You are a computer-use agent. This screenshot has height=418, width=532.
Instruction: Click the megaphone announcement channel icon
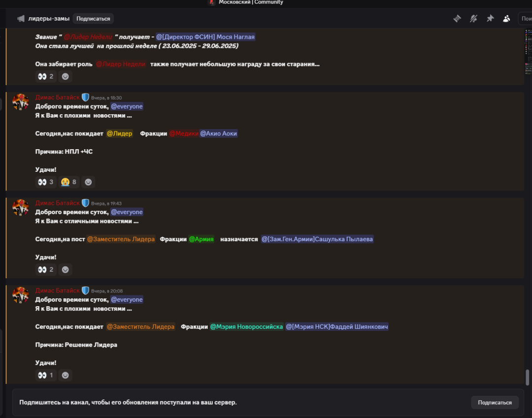coord(21,19)
